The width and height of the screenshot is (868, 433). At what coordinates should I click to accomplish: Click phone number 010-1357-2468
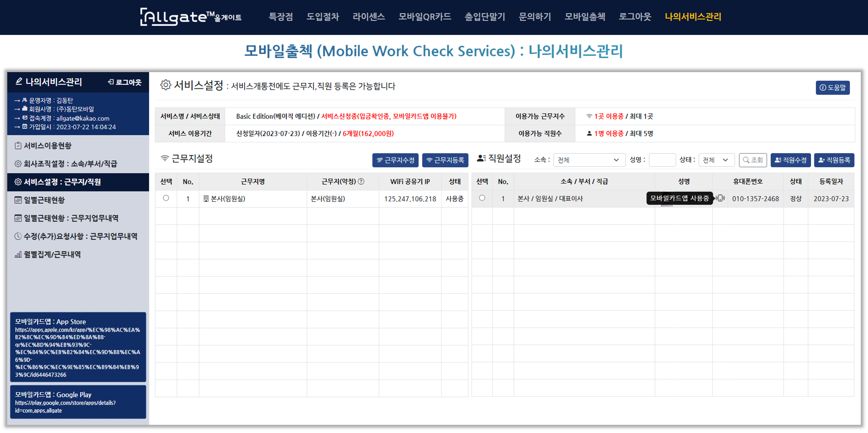click(756, 199)
